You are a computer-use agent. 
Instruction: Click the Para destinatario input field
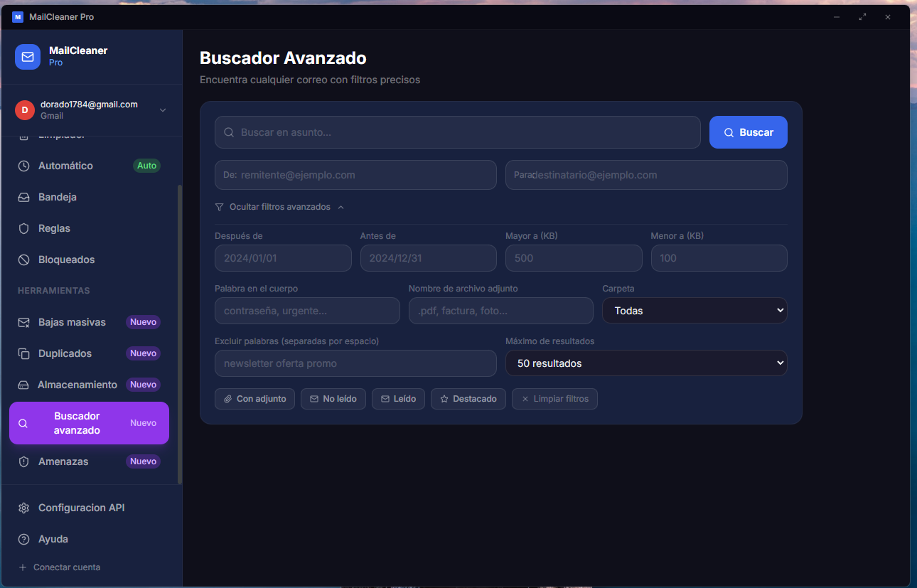646,175
